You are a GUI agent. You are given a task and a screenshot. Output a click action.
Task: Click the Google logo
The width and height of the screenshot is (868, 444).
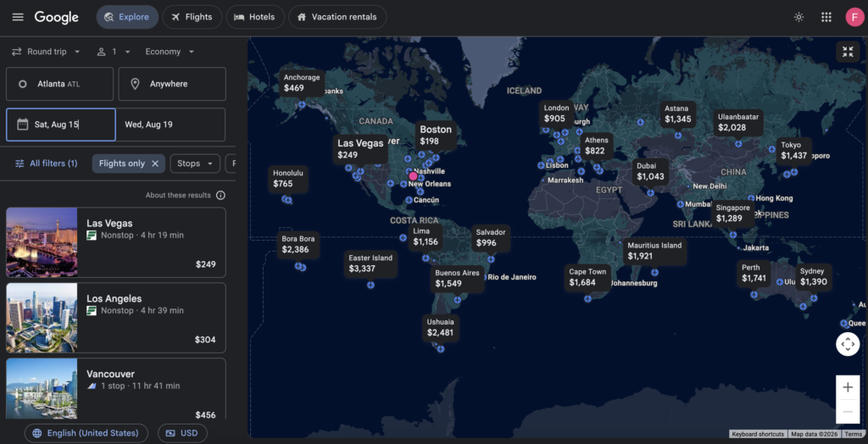click(x=57, y=17)
